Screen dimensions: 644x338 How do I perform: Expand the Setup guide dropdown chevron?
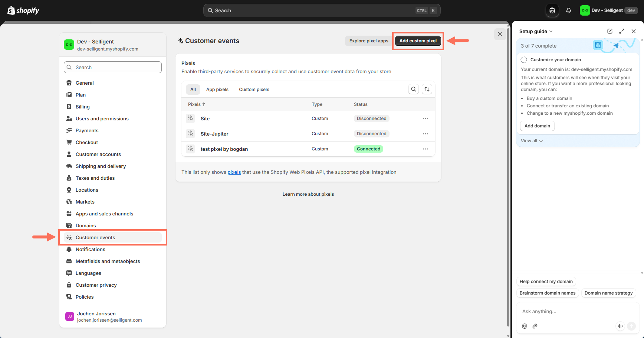551,32
